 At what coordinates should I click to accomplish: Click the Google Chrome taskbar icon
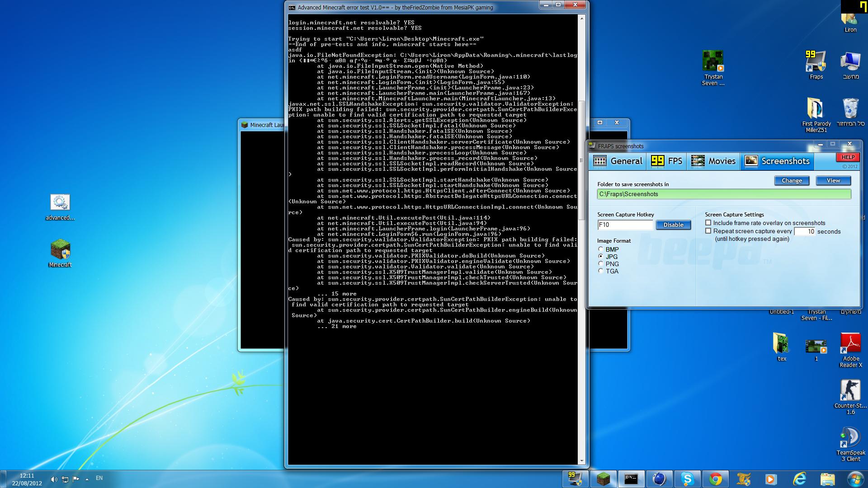(x=715, y=479)
